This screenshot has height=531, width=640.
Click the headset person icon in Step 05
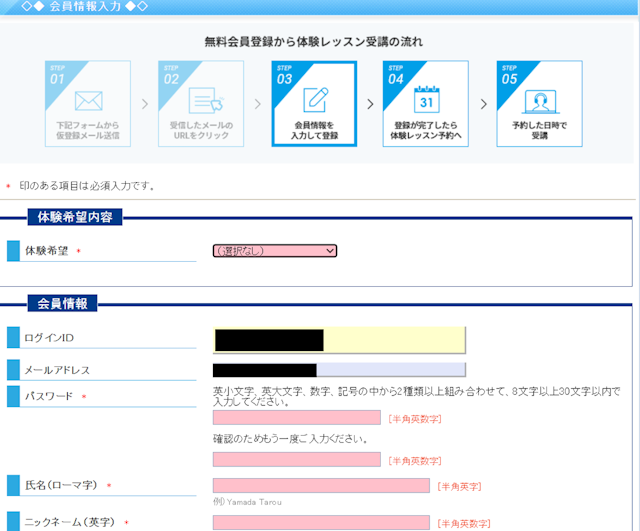tap(540, 102)
